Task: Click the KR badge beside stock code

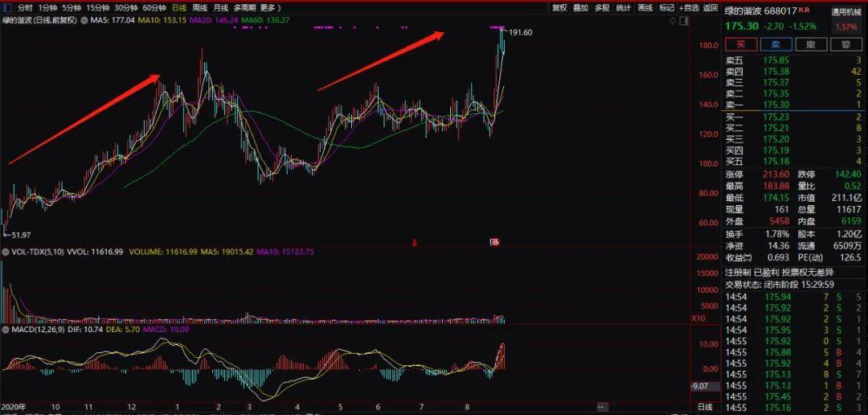Action: 805,10
